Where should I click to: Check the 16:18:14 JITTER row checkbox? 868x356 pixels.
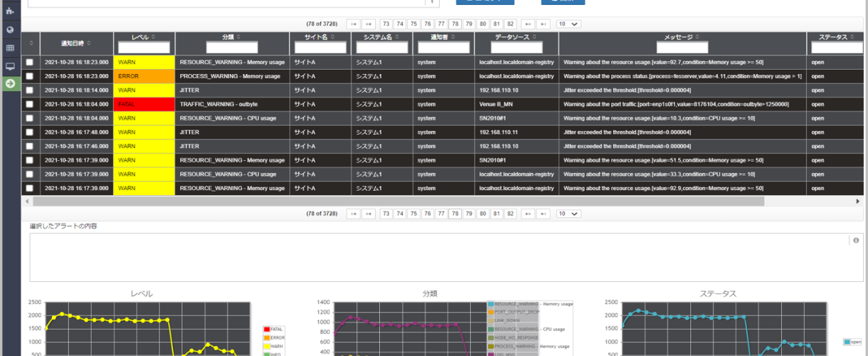pyautogui.click(x=30, y=90)
